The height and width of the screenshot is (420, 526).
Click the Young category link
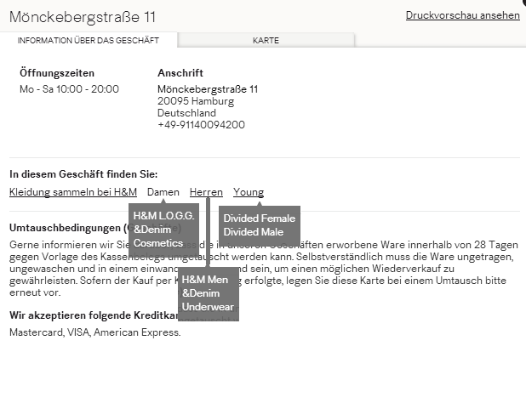[x=249, y=192]
